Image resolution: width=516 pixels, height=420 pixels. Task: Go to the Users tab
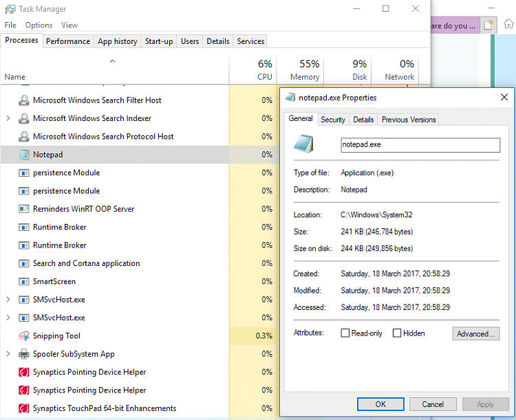tap(190, 41)
